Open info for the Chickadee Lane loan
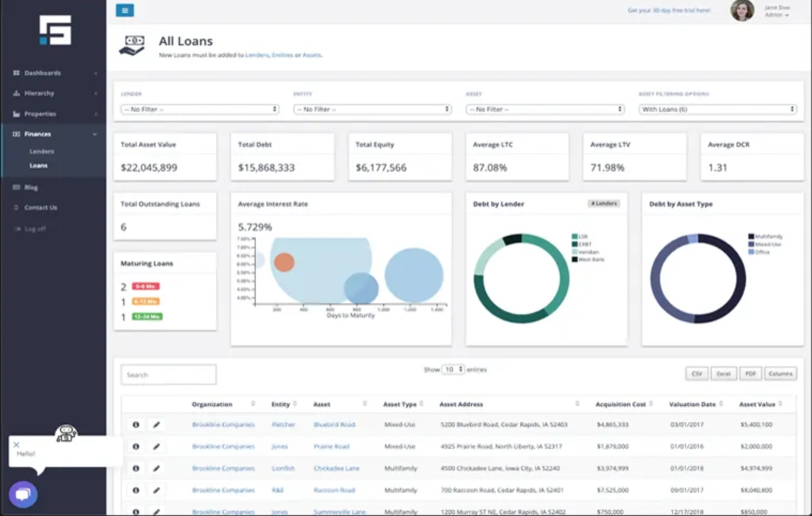The width and height of the screenshot is (812, 516). [136, 468]
